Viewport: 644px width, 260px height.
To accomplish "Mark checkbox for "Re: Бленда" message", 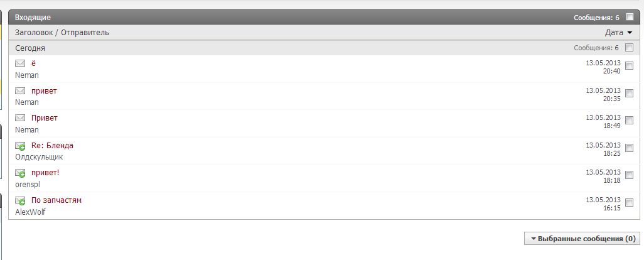I will tap(630, 148).
